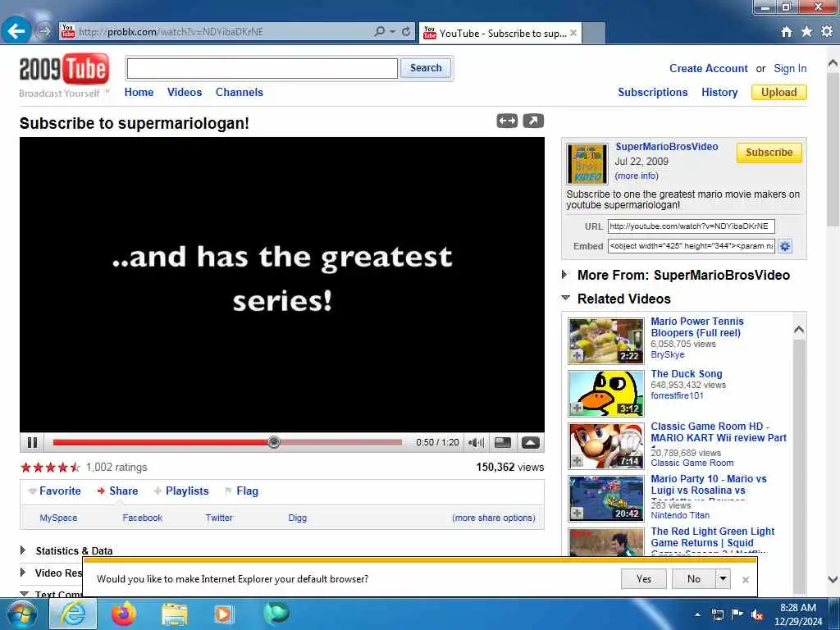Viewport: 840px width, 630px height.
Task: Open the address bar dropdown arrow
Action: tap(393, 32)
